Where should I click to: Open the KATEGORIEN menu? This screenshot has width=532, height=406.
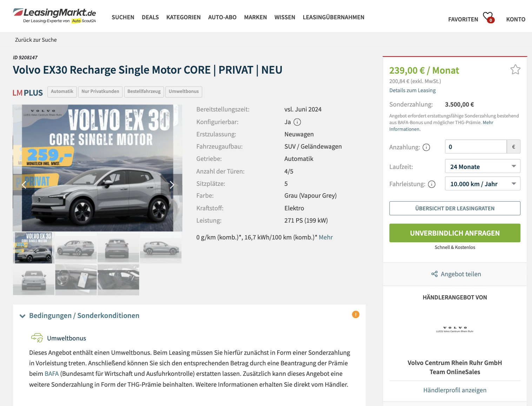[x=184, y=17]
